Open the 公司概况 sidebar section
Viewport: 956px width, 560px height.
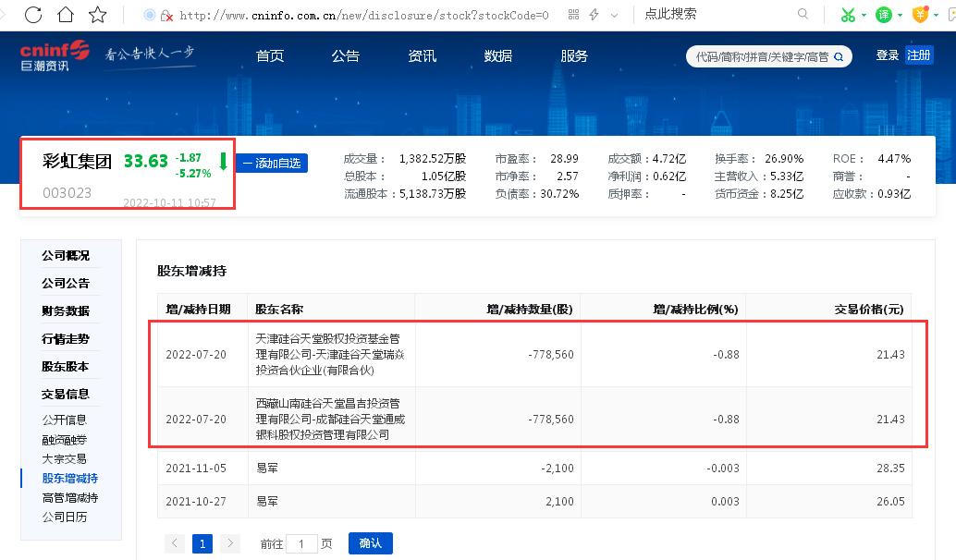click(x=66, y=255)
